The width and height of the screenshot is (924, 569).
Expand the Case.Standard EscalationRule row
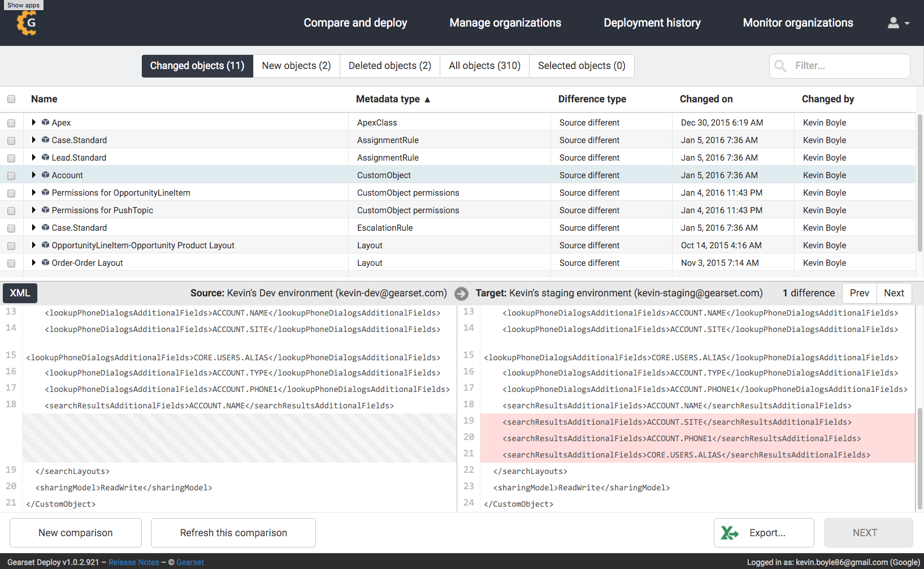[34, 227]
